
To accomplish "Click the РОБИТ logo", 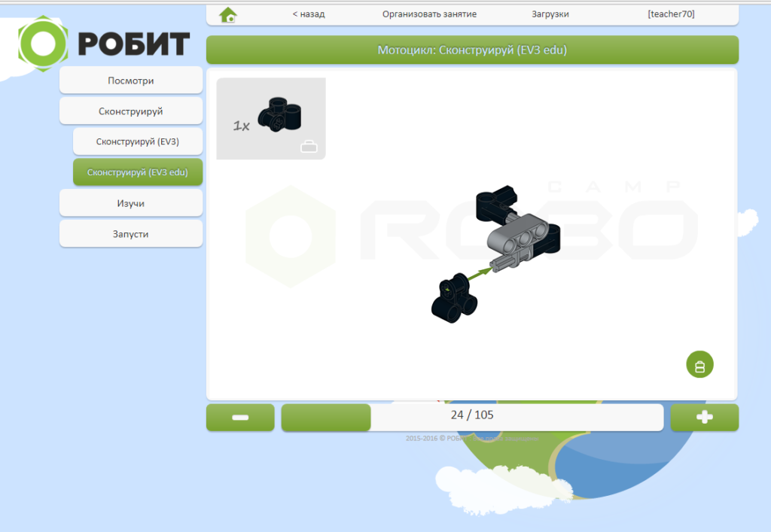I will [x=104, y=43].
